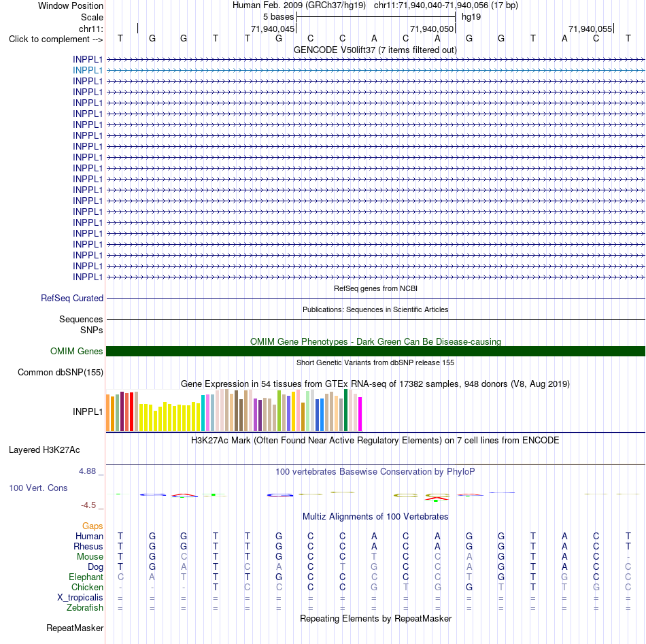Open 'Publications: Sequences in Scientific Articles' title
The height and width of the screenshot is (644, 646).
coord(375,309)
